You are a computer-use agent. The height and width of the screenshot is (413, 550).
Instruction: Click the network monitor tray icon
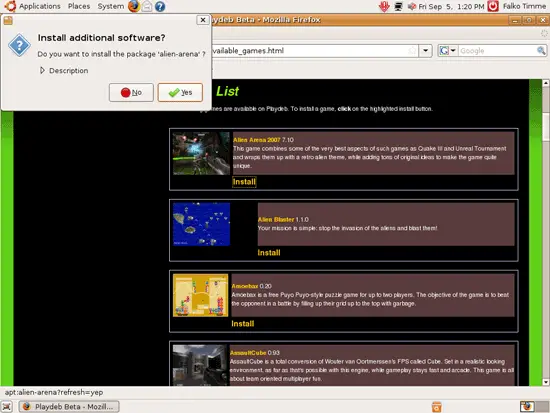point(398,6)
